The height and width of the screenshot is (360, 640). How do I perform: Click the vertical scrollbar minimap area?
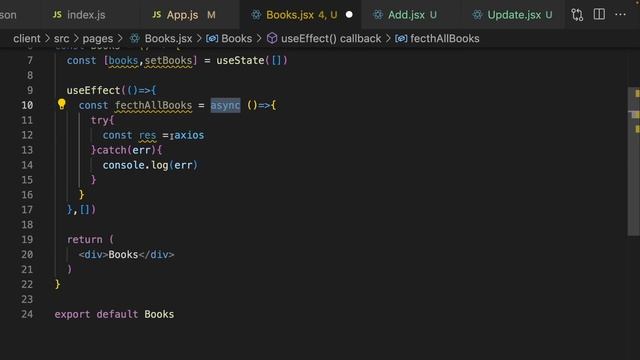click(633, 161)
